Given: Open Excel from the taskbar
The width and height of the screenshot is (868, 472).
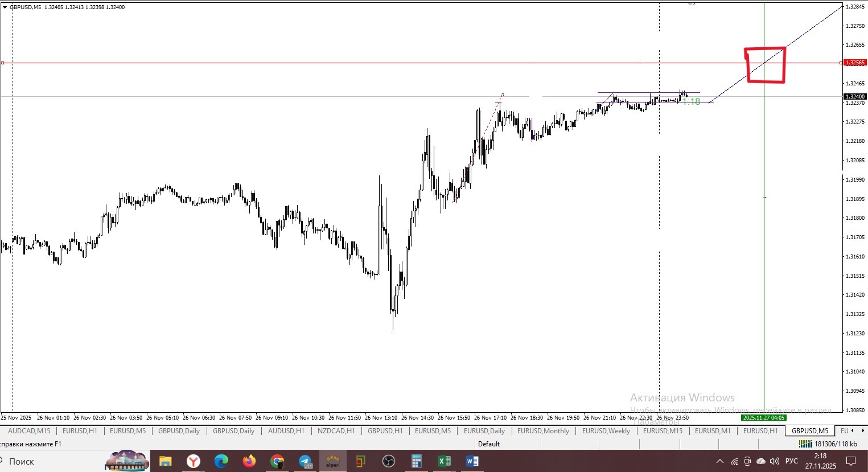Looking at the screenshot, I should (444, 461).
